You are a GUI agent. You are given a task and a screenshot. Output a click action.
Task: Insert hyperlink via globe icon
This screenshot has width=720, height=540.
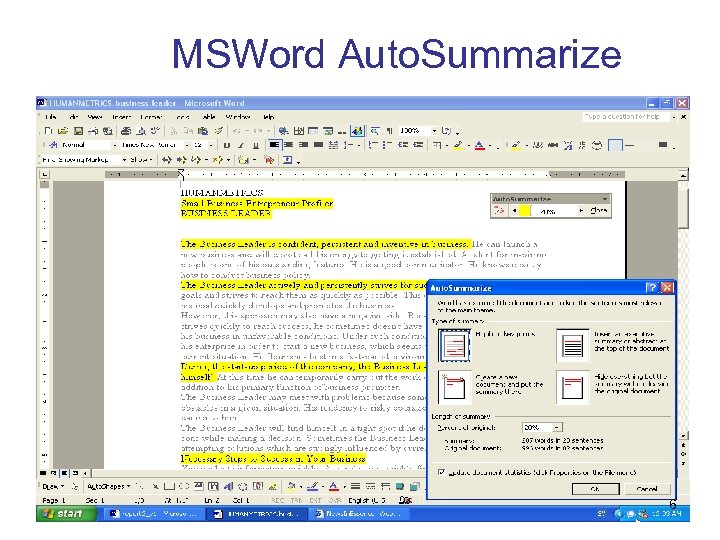tap(283, 131)
